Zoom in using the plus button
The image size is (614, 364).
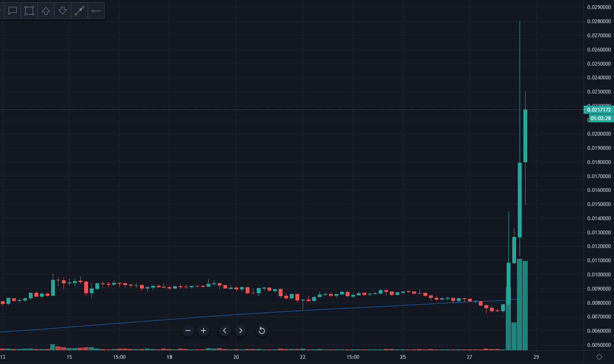pyautogui.click(x=203, y=331)
